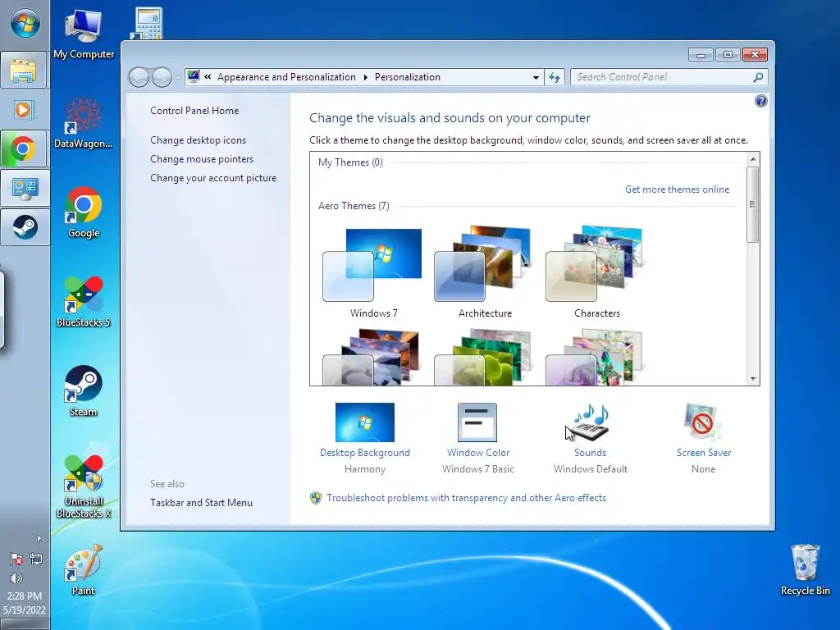
Task: Click Get more themes online link
Action: (677, 189)
